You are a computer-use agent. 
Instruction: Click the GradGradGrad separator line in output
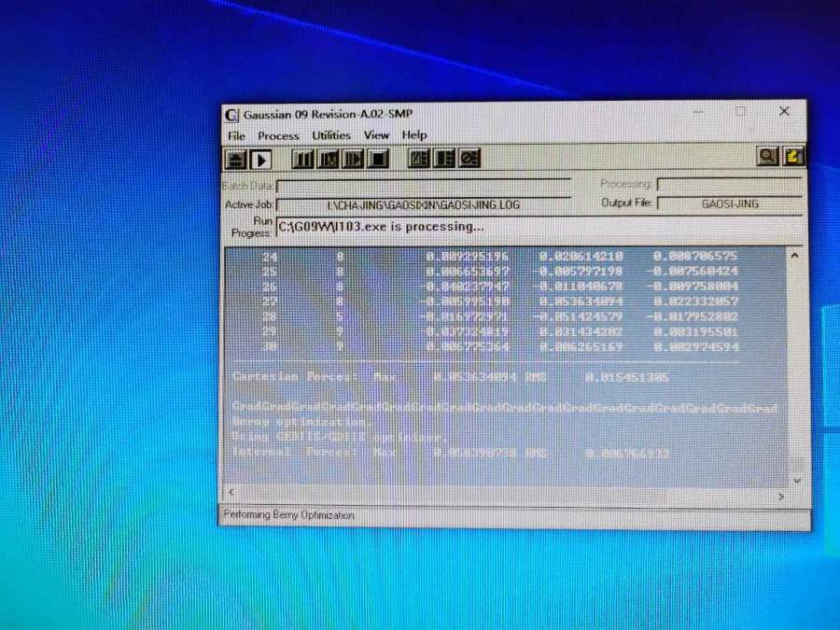coord(505,408)
